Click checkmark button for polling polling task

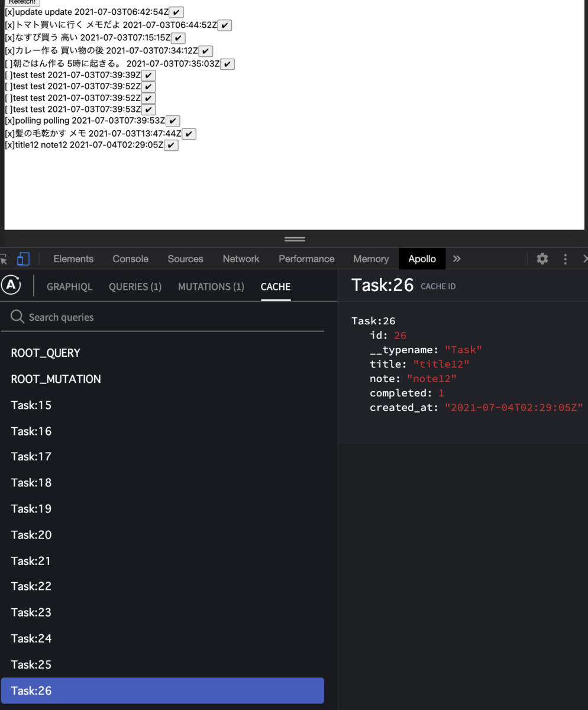coord(173,121)
